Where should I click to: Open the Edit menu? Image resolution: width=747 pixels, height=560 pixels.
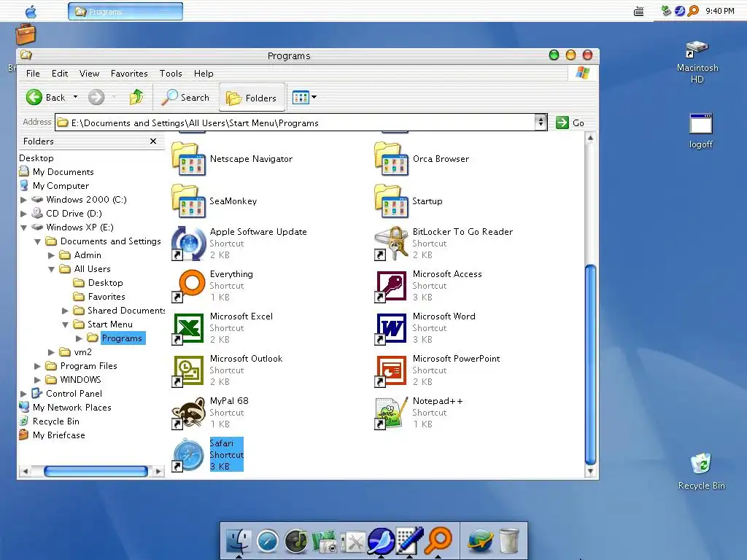(60, 74)
